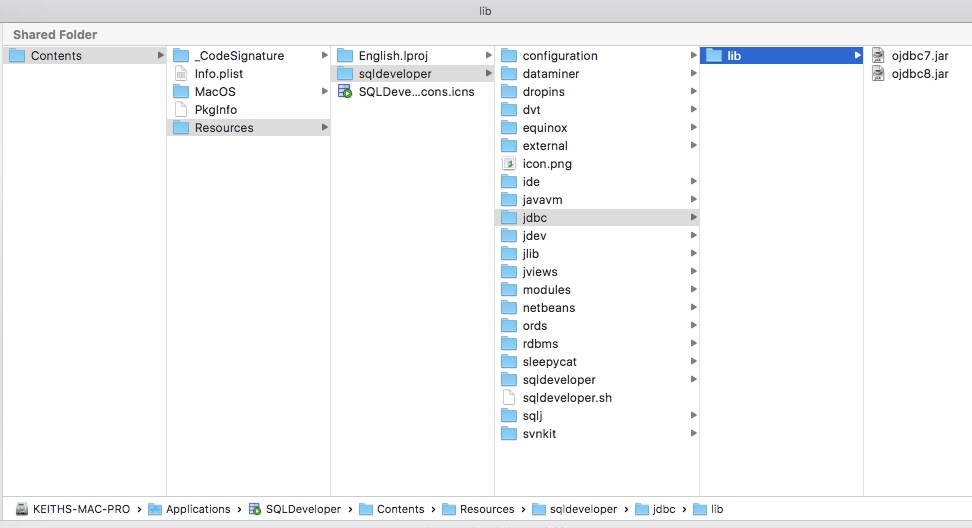
Task: Select the sqldeveloper.sh document icon
Action: click(509, 397)
